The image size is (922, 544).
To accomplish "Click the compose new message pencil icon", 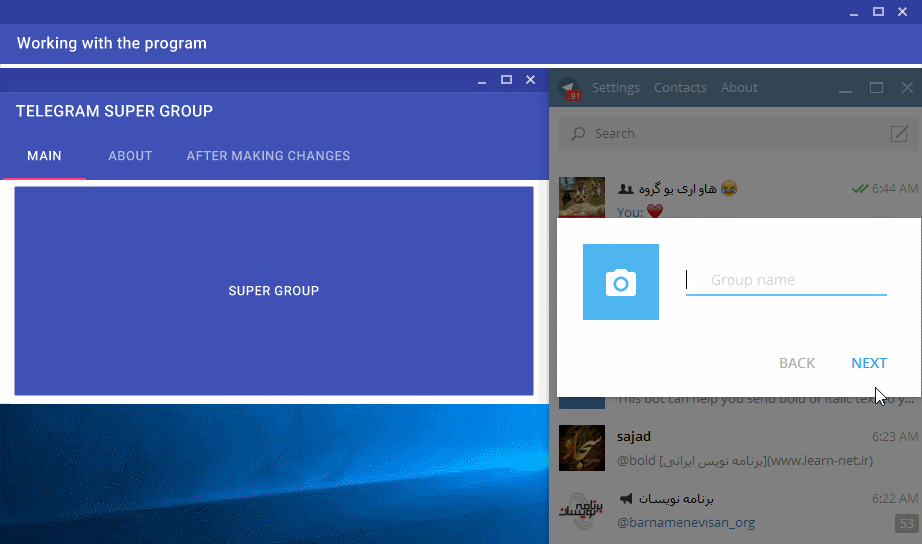I will [x=899, y=134].
